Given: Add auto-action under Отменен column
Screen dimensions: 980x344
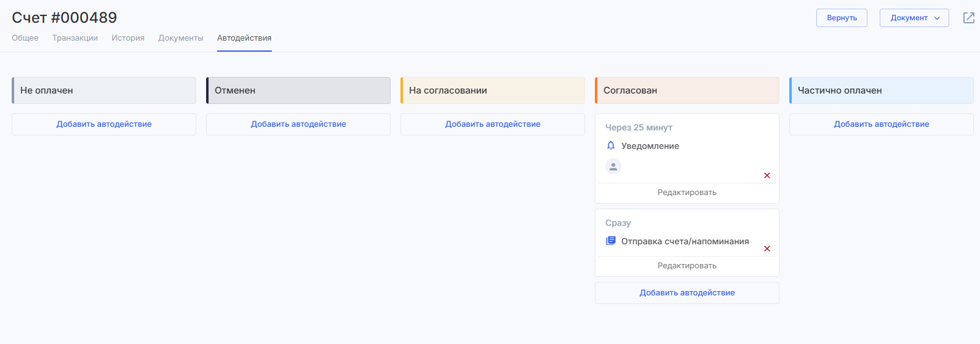Looking at the screenshot, I should pyautogui.click(x=298, y=124).
